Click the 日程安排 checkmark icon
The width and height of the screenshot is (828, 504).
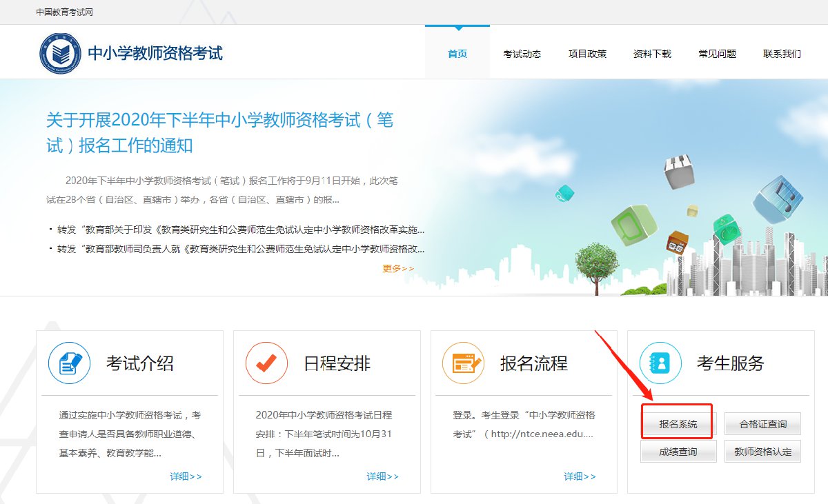[266, 363]
